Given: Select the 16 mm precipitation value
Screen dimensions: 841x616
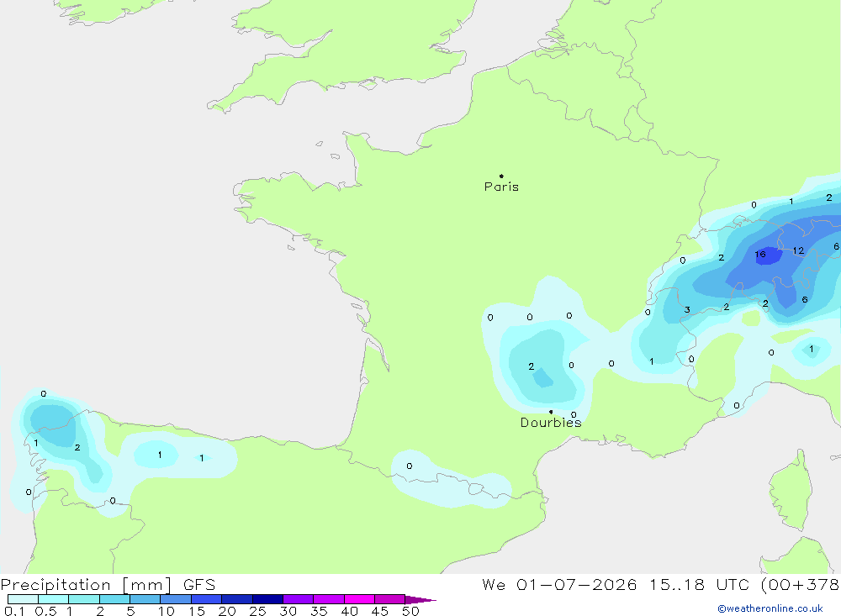Looking at the screenshot, I should [x=760, y=254].
